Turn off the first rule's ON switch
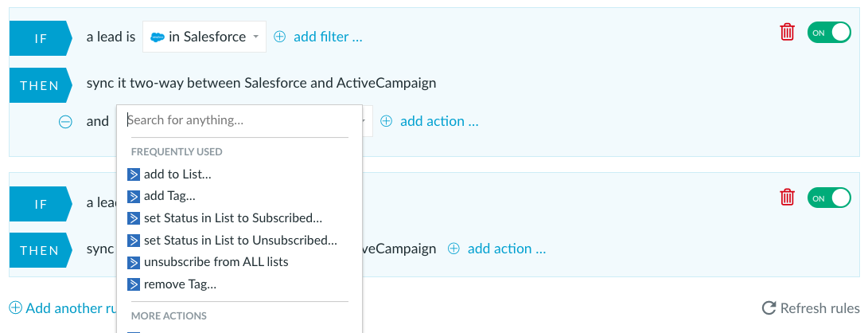This screenshot has height=333, width=868. point(829,33)
